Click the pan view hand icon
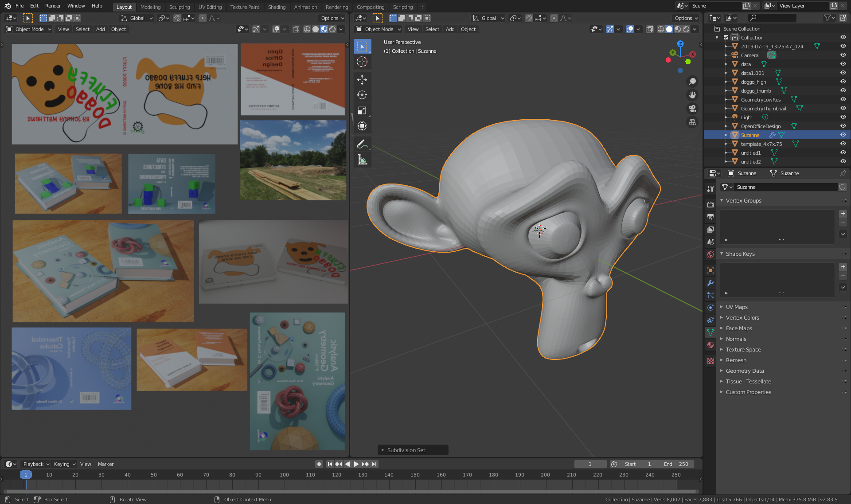 point(692,95)
